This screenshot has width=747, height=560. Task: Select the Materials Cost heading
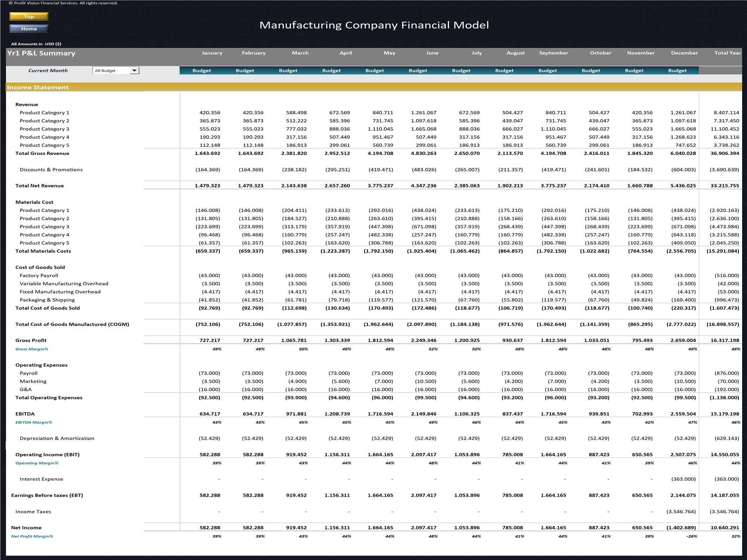tap(34, 202)
